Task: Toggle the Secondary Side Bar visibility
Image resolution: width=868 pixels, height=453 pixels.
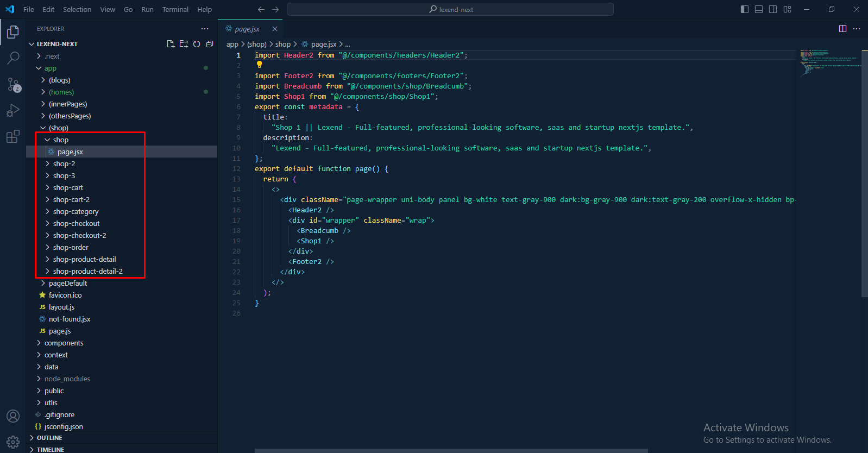Action: [773, 9]
